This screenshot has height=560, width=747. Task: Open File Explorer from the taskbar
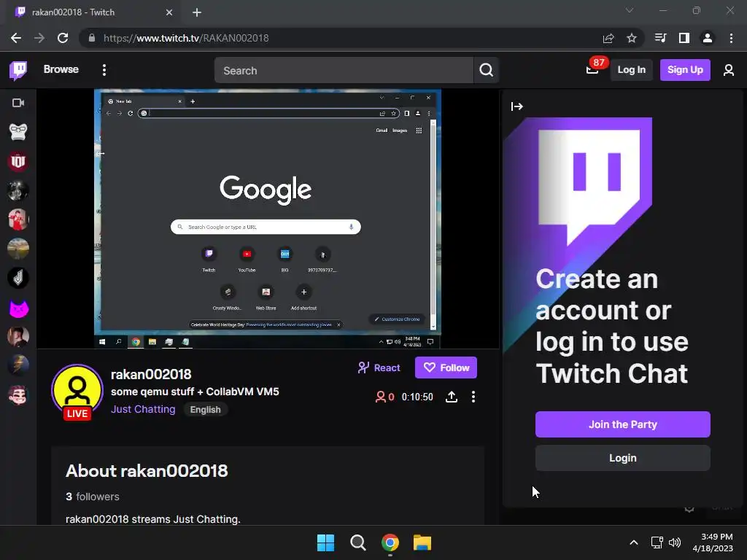pos(422,542)
